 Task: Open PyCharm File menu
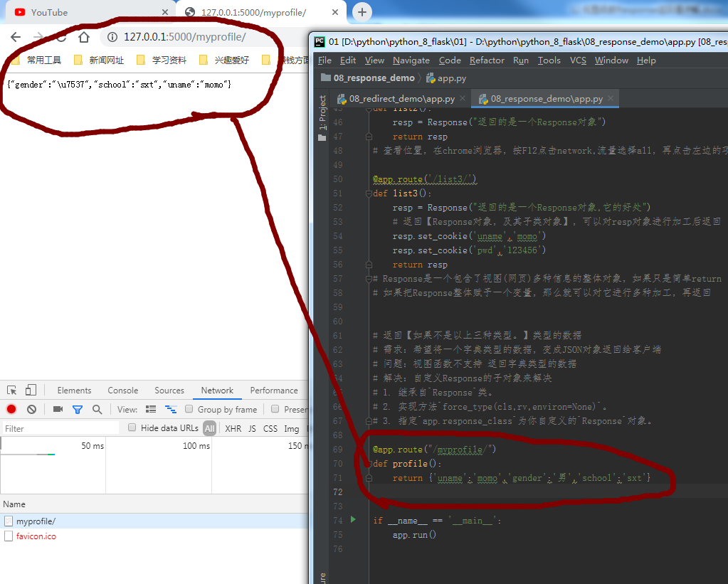coord(325,60)
